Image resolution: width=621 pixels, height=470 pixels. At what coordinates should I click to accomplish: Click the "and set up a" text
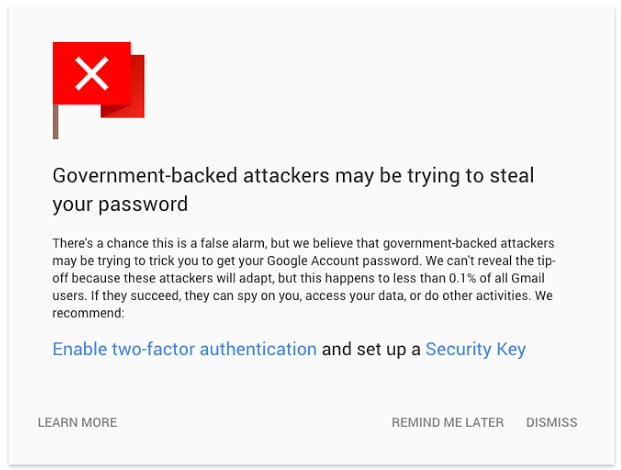click(371, 349)
